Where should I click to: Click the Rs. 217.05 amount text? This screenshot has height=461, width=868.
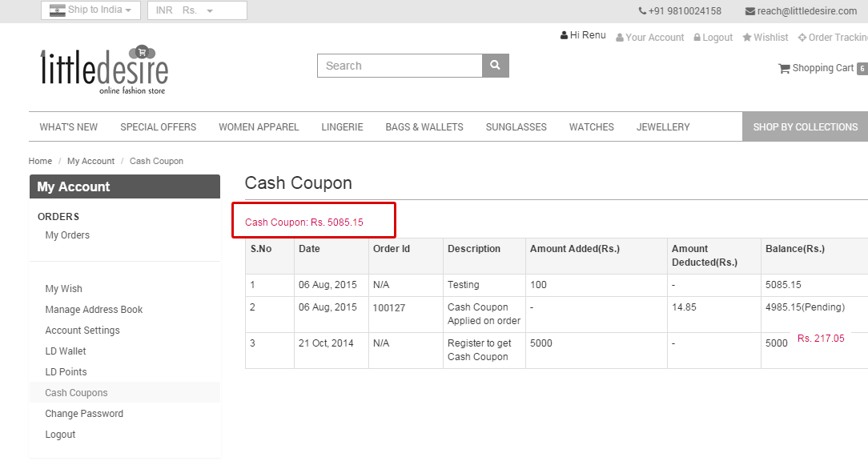click(x=821, y=338)
